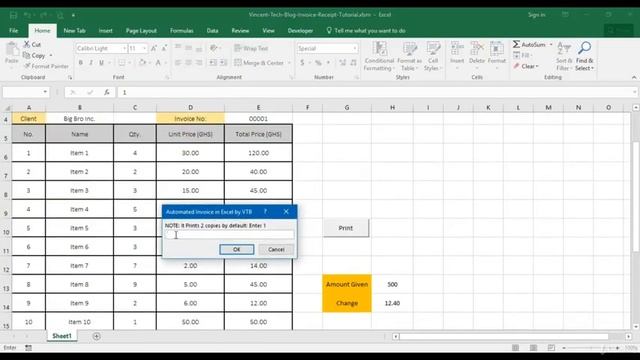Switch to the Data tab
Image resolution: width=640 pixels, height=360 pixels.
coord(212,31)
